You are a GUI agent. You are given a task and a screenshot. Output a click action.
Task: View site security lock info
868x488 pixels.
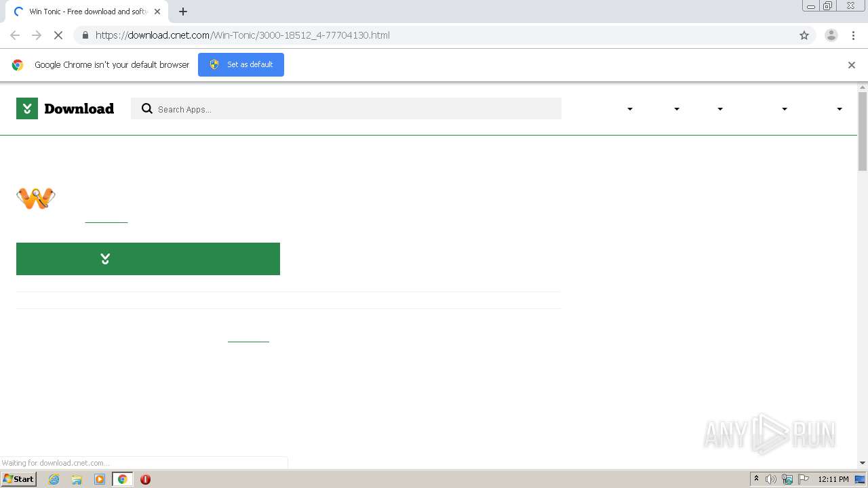85,35
